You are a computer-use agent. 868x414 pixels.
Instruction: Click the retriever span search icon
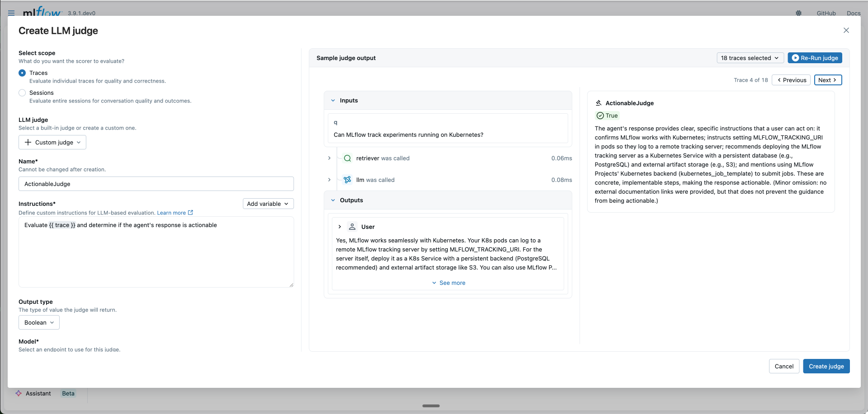[x=347, y=158]
